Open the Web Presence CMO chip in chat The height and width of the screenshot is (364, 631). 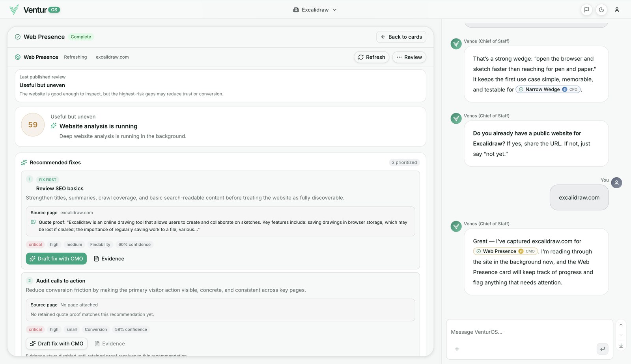pos(505,251)
